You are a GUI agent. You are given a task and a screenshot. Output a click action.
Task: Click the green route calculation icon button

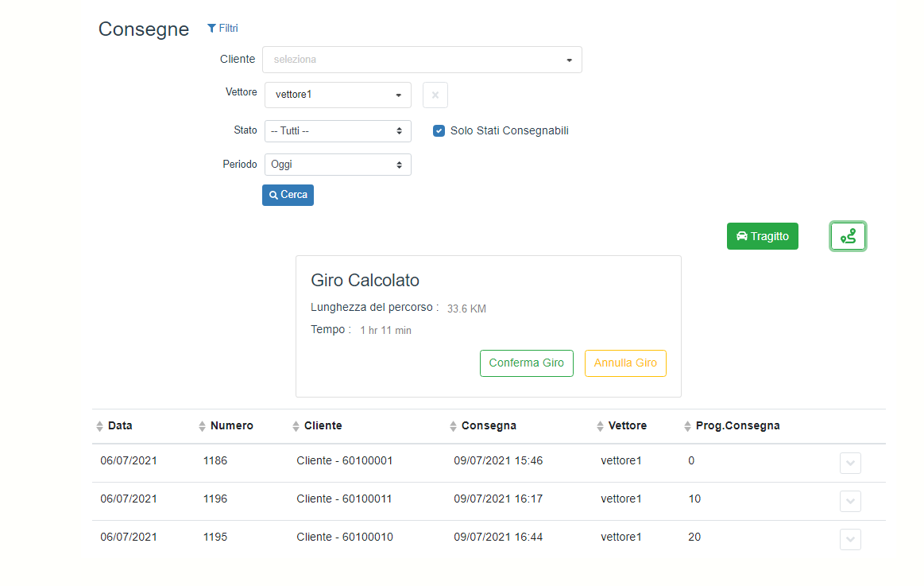[x=848, y=236]
